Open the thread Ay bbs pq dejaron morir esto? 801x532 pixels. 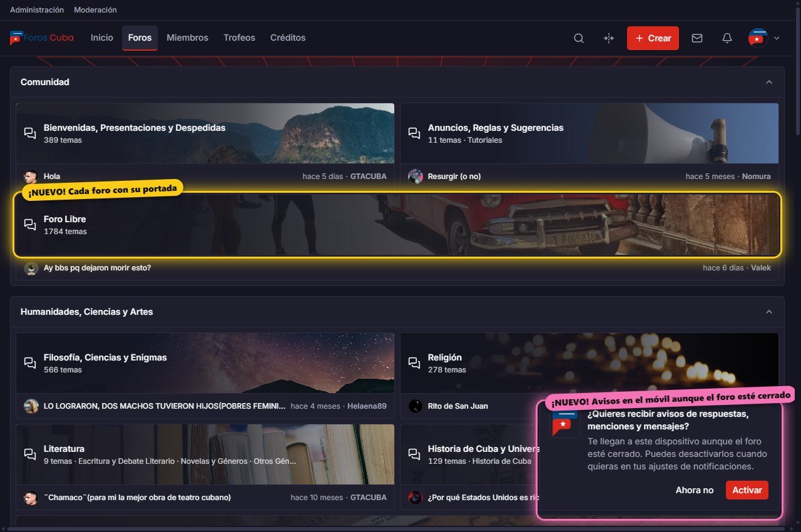(x=97, y=268)
